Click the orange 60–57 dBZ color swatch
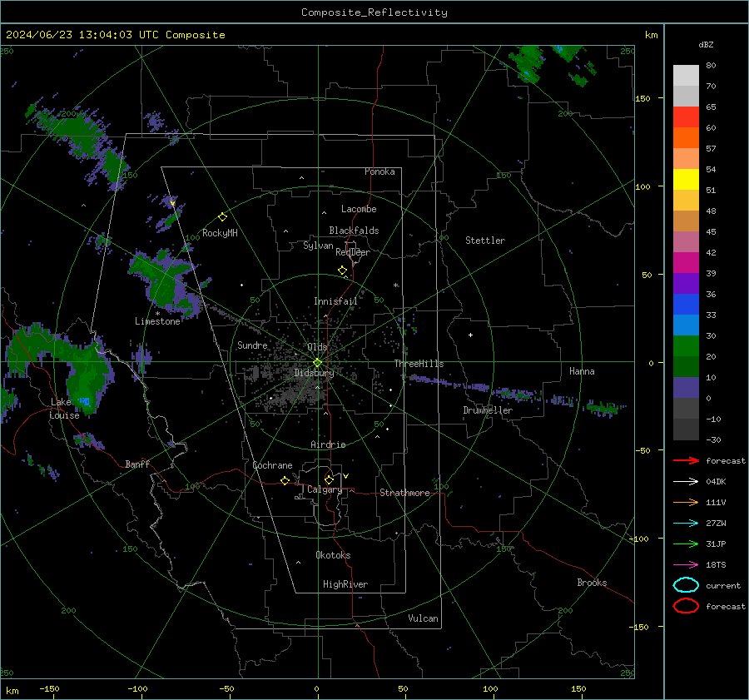Image resolution: width=749 pixels, height=700 pixels. pos(686,138)
